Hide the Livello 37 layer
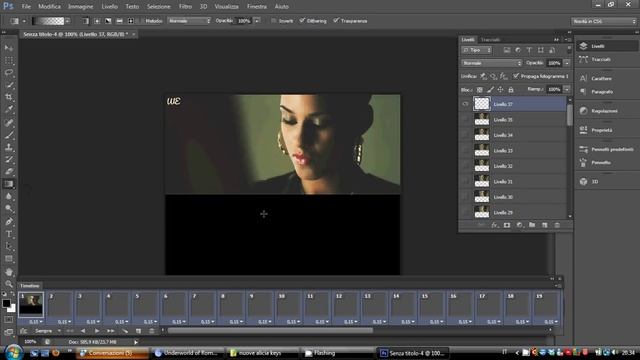640x360 pixels. tap(465, 104)
